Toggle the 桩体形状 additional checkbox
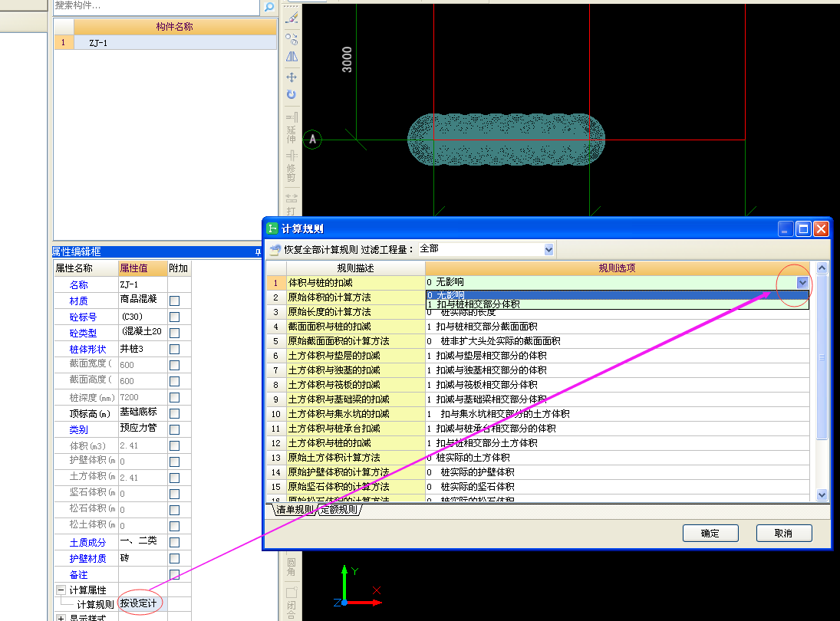The height and width of the screenshot is (621, 840). (174, 349)
